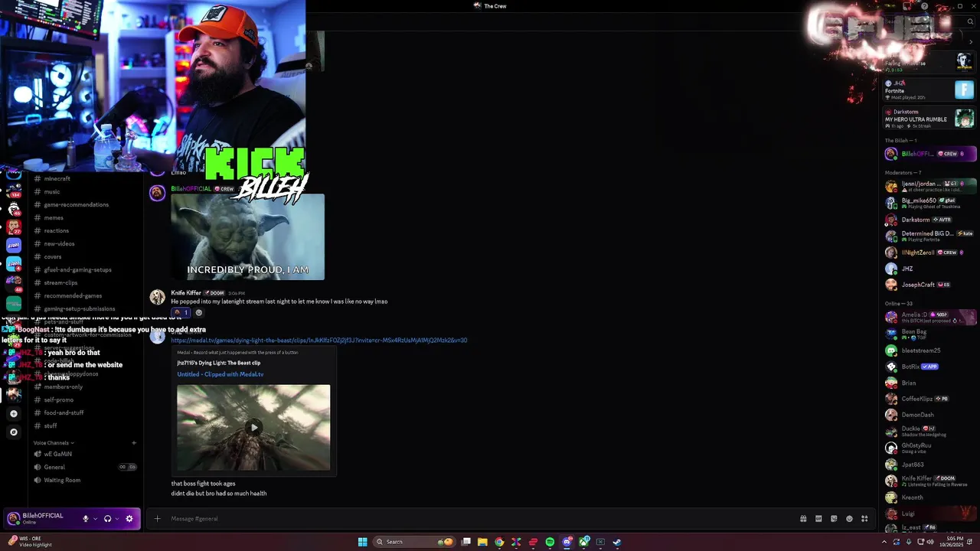Open JosephCraft member profile
The image size is (980, 551).
pyautogui.click(x=929, y=285)
